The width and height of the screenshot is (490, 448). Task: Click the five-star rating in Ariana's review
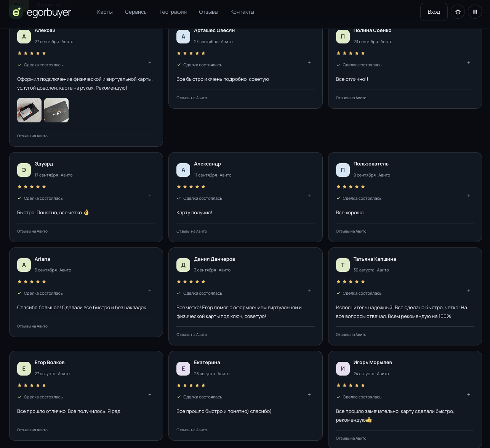32,281
